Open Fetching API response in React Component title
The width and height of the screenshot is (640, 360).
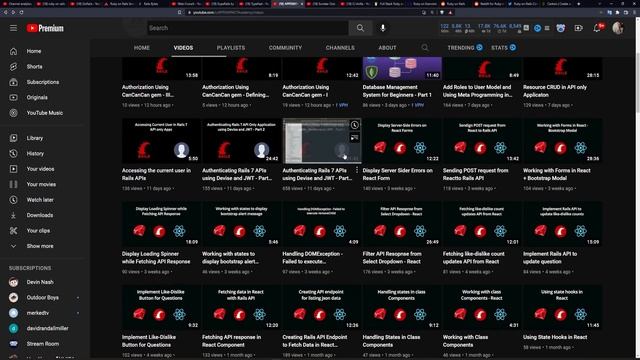[x=231, y=341]
